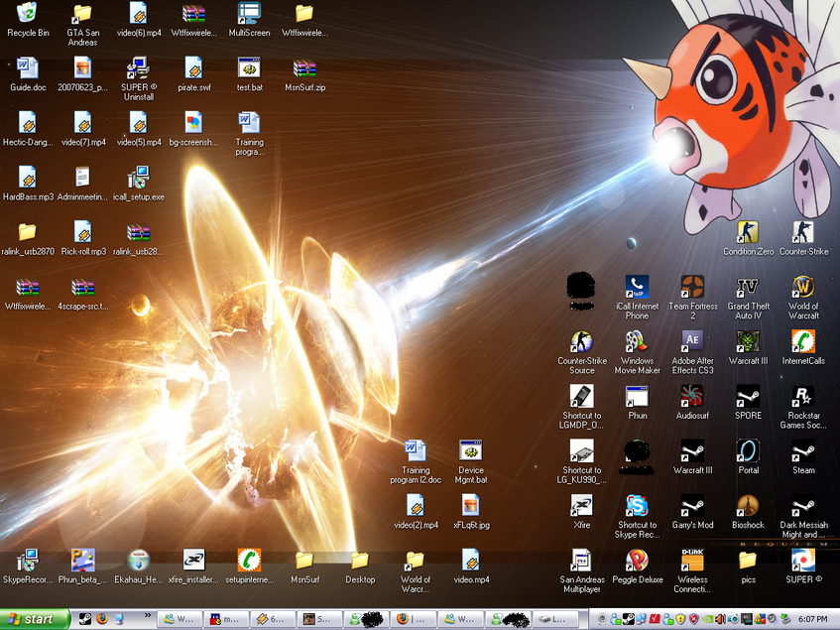Screen dimensions: 840x630
Task: Select the pirate.swf file
Action: click(x=193, y=74)
